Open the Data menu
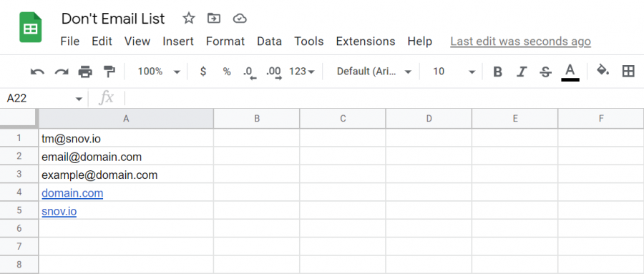 click(x=270, y=41)
